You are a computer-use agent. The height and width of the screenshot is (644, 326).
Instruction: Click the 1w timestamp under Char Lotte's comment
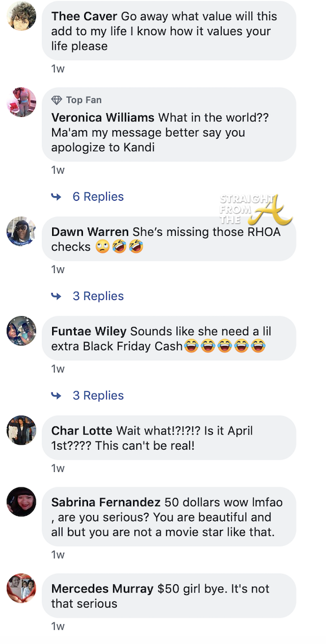(x=58, y=468)
